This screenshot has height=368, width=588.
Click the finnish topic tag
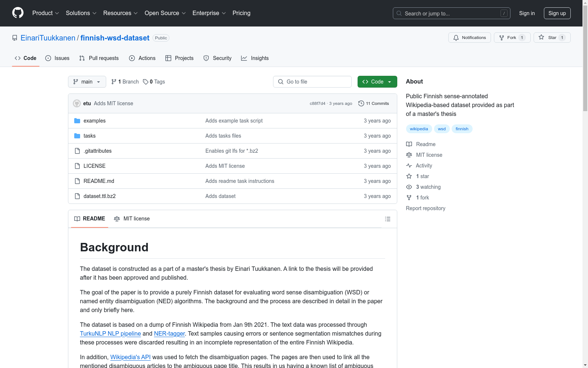point(462,129)
